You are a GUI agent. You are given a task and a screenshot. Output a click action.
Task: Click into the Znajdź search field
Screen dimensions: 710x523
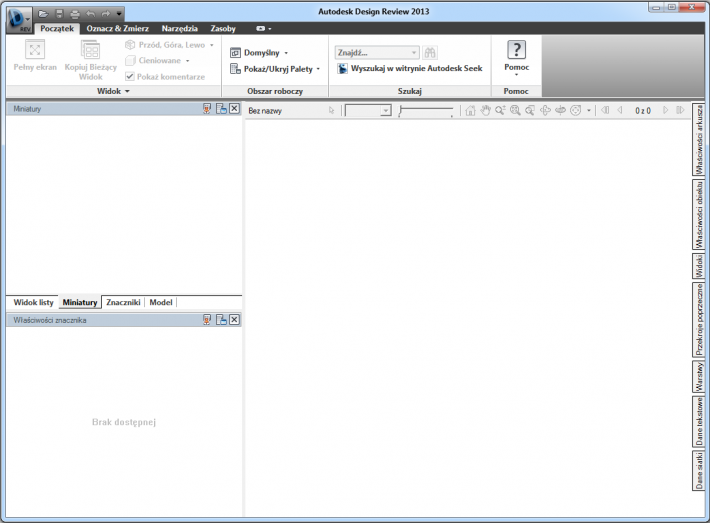(x=372, y=53)
